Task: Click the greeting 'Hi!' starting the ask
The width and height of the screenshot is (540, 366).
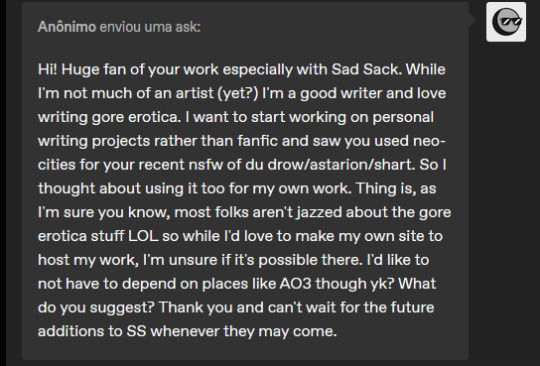Action: (x=48, y=69)
